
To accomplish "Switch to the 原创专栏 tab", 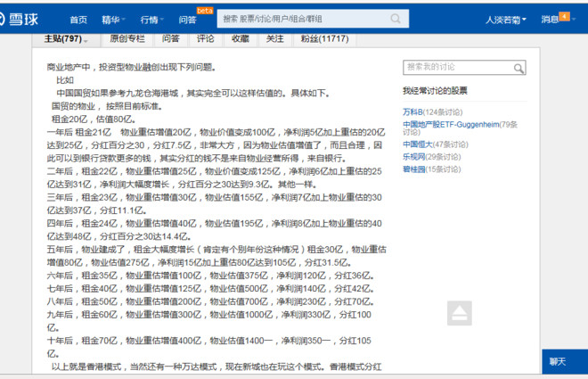I will tap(127, 38).
